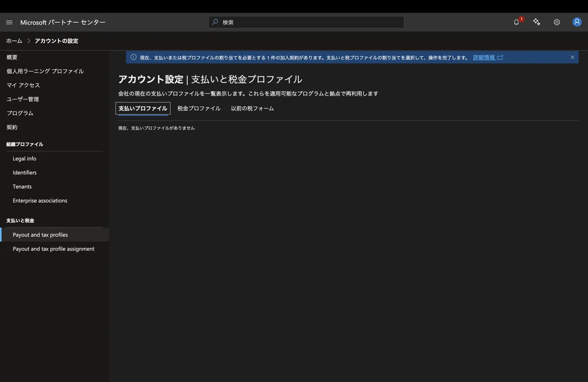Open the user account avatar
Image resolution: width=588 pixels, height=382 pixels.
click(x=577, y=22)
